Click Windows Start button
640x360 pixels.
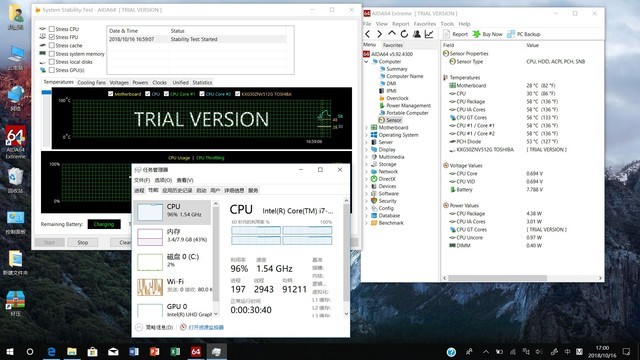10,351
